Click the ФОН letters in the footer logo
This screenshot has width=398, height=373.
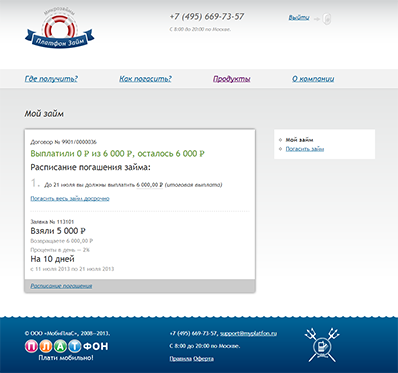pos(95,347)
